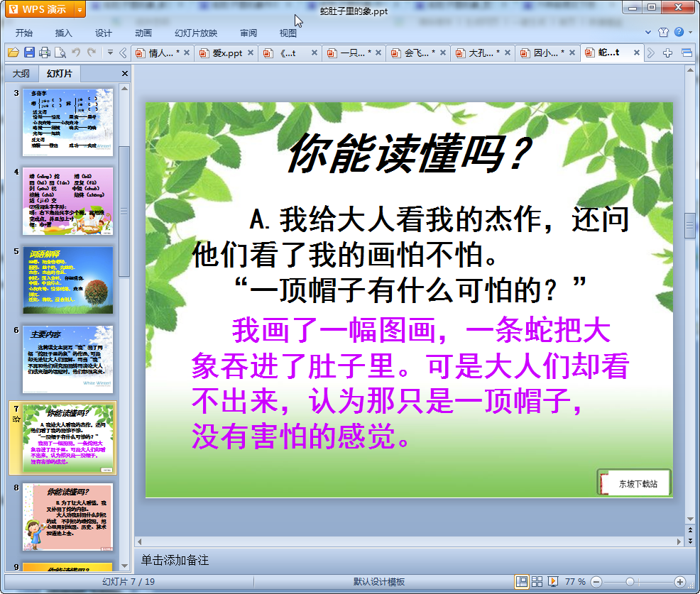This screenshot has width=700, height=594.
Task: Select slide 4 thumbnail
Action: pyautogui.click(x=68, y=201)
